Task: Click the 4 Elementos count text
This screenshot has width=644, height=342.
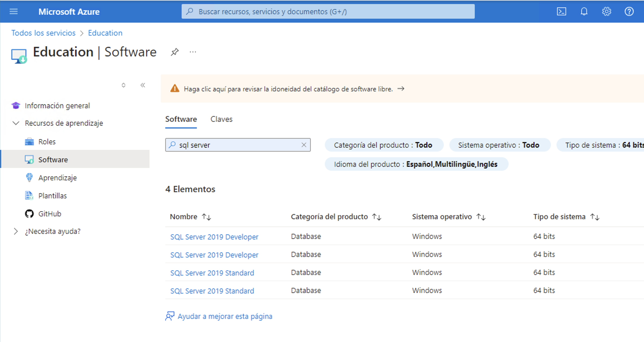Action: pyautogui.click(x=190, y=189)
